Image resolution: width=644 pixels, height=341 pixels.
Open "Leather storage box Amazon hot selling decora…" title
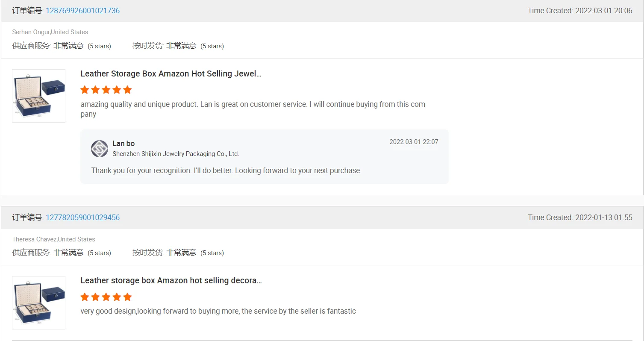(171, 280)
